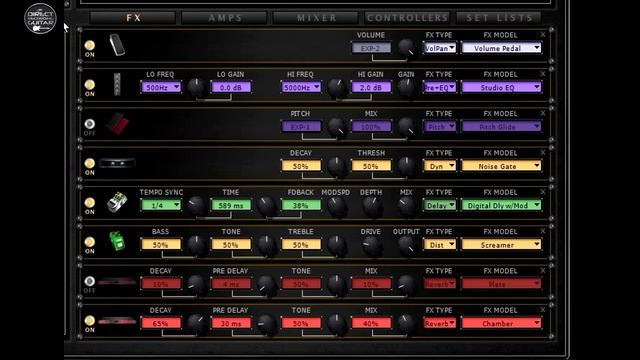Click the Noise Gate Decay 50% field

(x=301, y=166)
